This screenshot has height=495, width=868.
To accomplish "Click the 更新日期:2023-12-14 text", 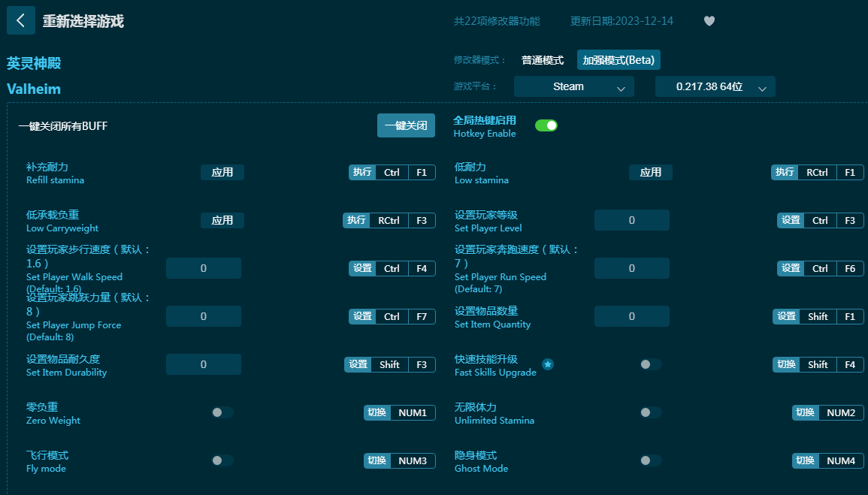I will [622, 21].
